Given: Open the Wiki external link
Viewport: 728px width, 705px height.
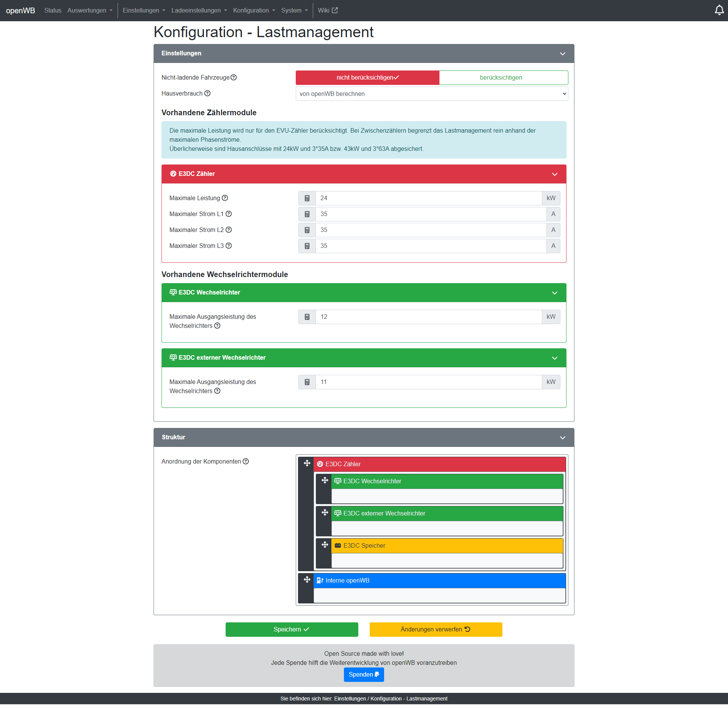Looking at the screenshot, I should [328, 10].
